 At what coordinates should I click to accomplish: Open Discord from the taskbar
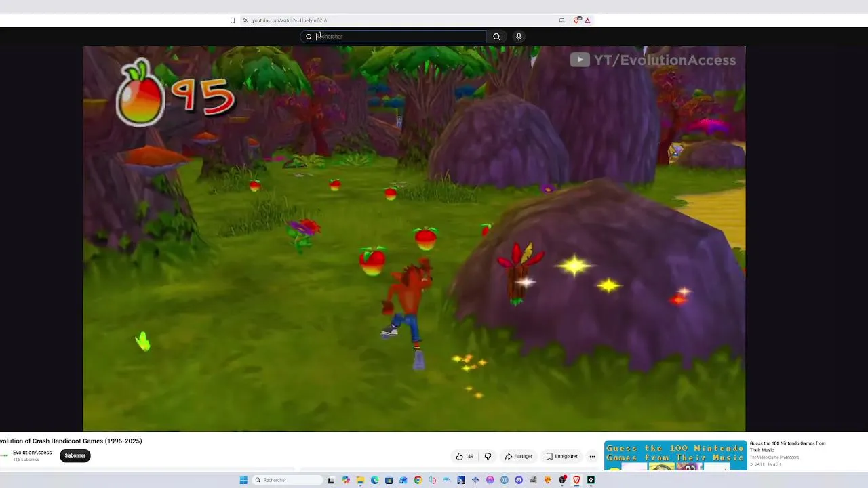click(519, 480)
